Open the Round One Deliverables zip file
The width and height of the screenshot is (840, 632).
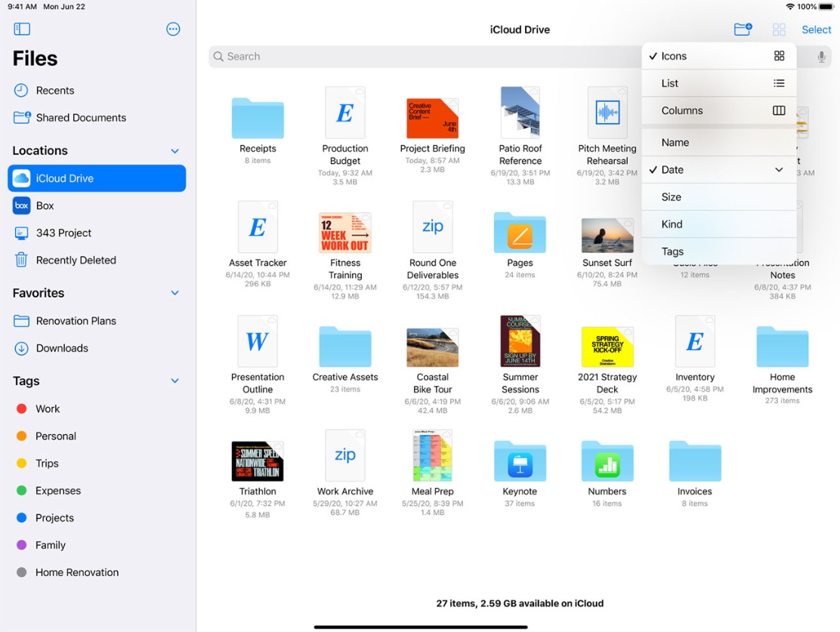coord(432,227)
